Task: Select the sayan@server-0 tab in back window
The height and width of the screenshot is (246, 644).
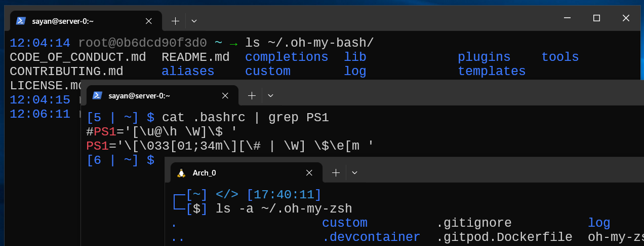Action: pyautogui.click(x=86, y=21)
